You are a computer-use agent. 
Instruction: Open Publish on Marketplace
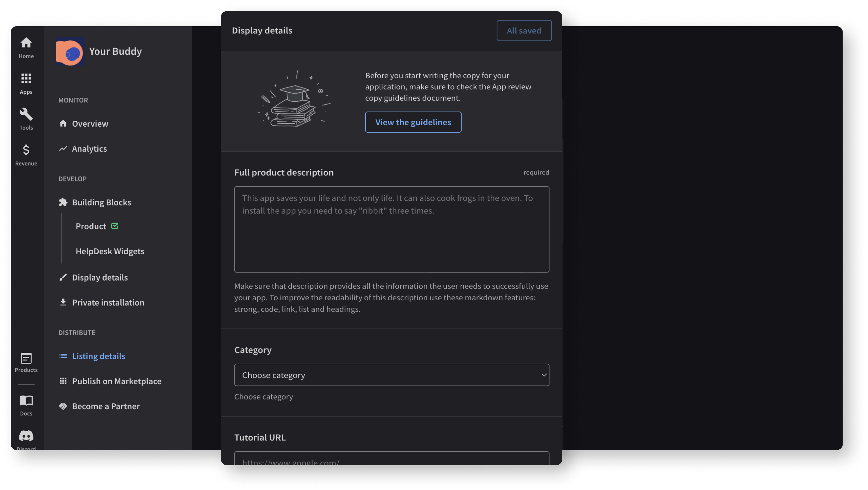[116, 381]
